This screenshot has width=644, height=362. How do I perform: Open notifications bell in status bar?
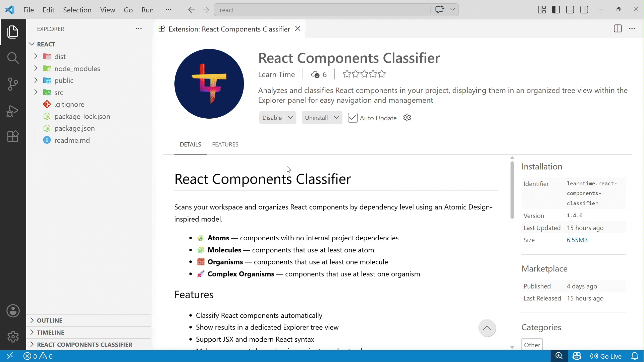click(635, 356)
